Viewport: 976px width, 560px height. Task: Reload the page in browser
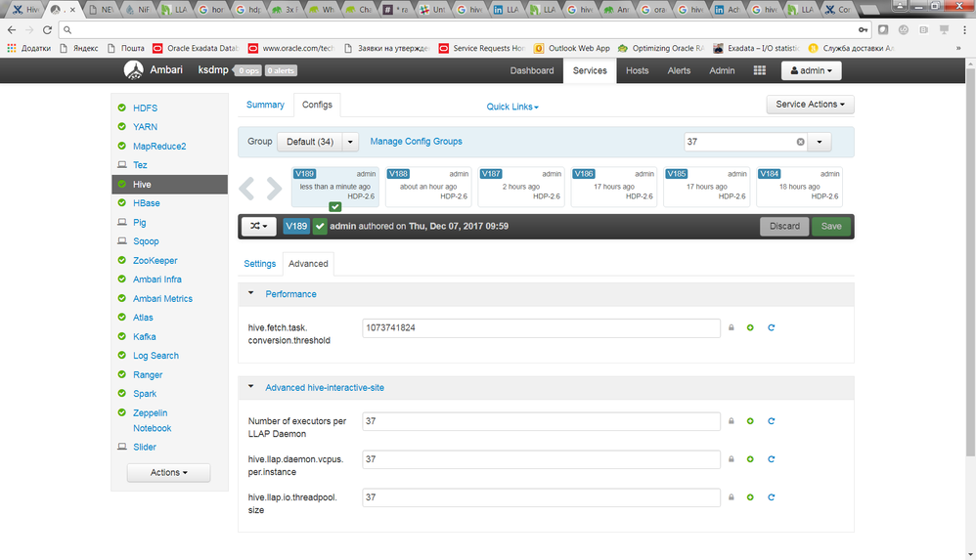[x=47, y=30]
